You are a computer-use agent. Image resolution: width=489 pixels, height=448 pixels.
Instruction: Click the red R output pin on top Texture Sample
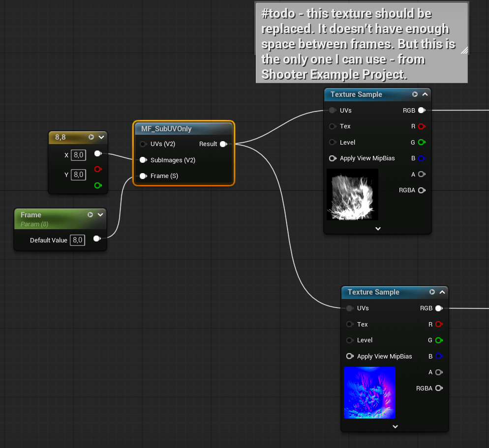tap(421, 126)
